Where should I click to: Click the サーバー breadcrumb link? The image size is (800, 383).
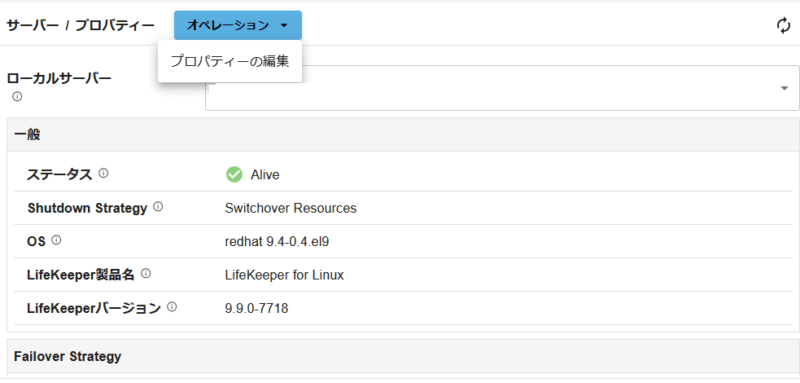(33, 25)
